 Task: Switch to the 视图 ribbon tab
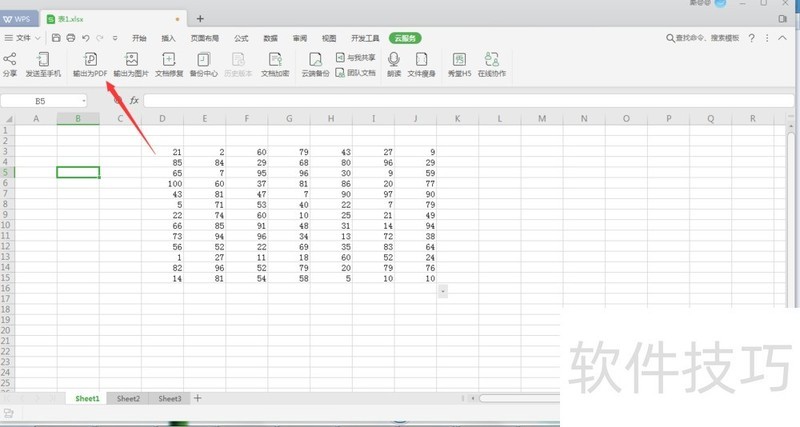coord(329,38)
